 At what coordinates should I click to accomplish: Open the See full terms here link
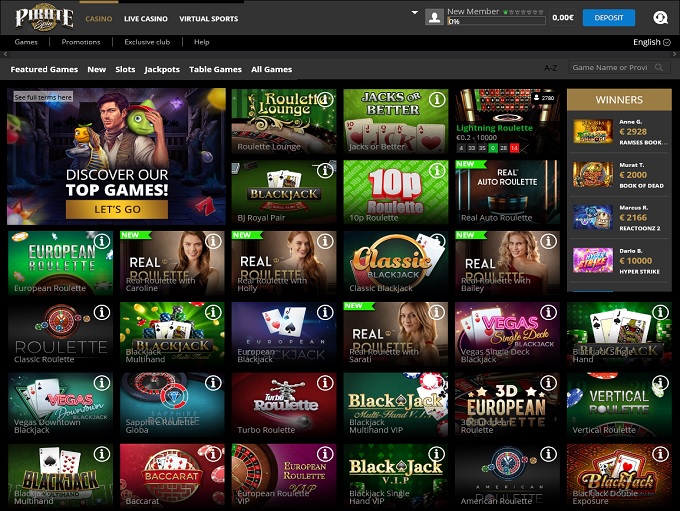pos(43,97)
